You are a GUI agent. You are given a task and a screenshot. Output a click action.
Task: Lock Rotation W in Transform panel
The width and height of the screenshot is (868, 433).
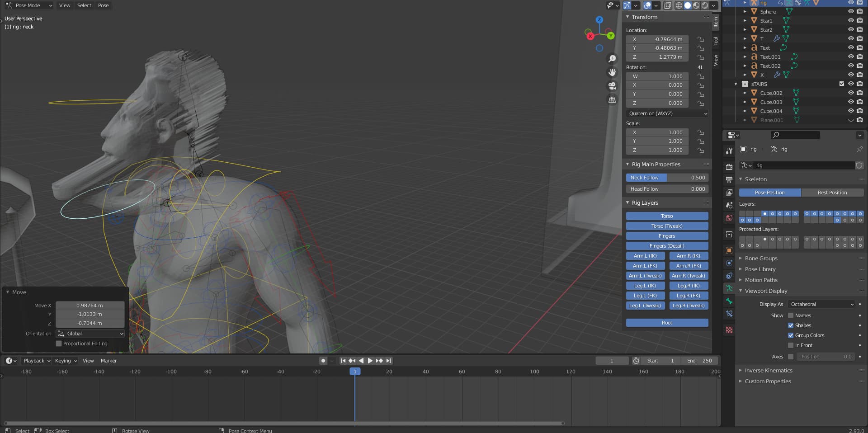pos(700,76)
